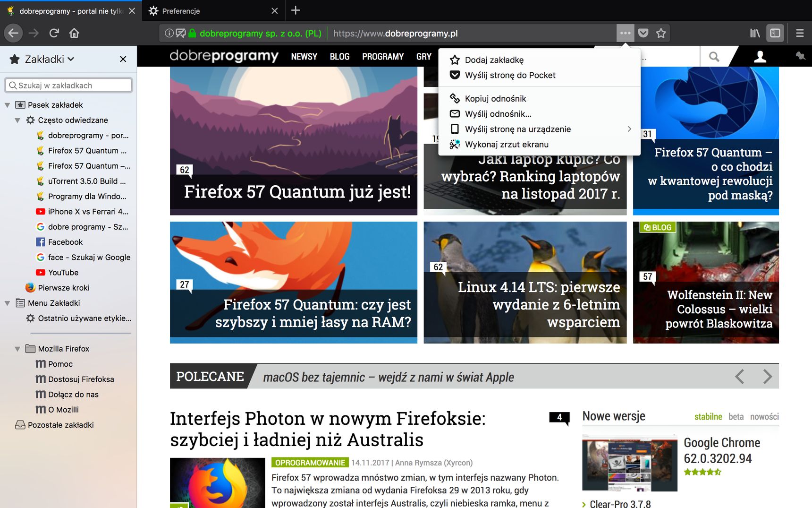Open Wolfenstein II New Colossus blog tile
Image resolution: width=812 pixels, height=508 pixels.
coord(706,283)
